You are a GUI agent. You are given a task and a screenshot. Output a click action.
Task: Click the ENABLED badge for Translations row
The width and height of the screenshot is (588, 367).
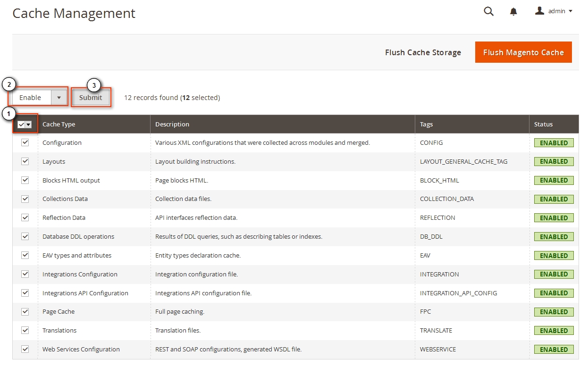[554, 331]
